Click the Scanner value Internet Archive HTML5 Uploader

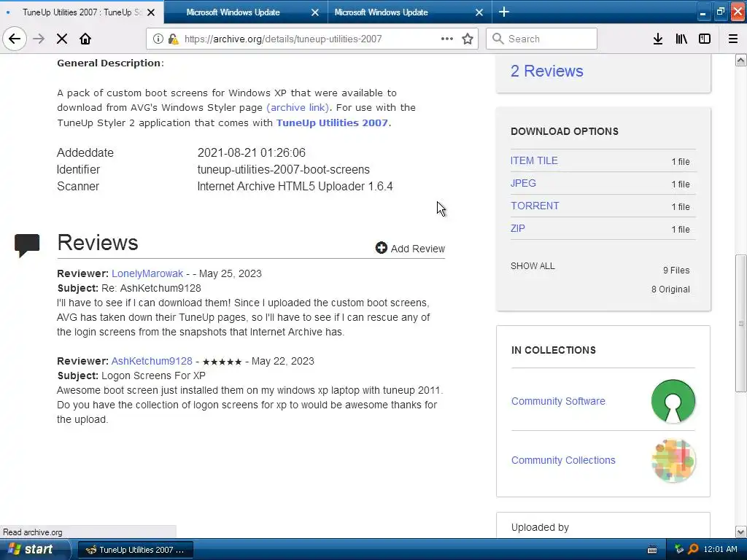pos(295,186)
